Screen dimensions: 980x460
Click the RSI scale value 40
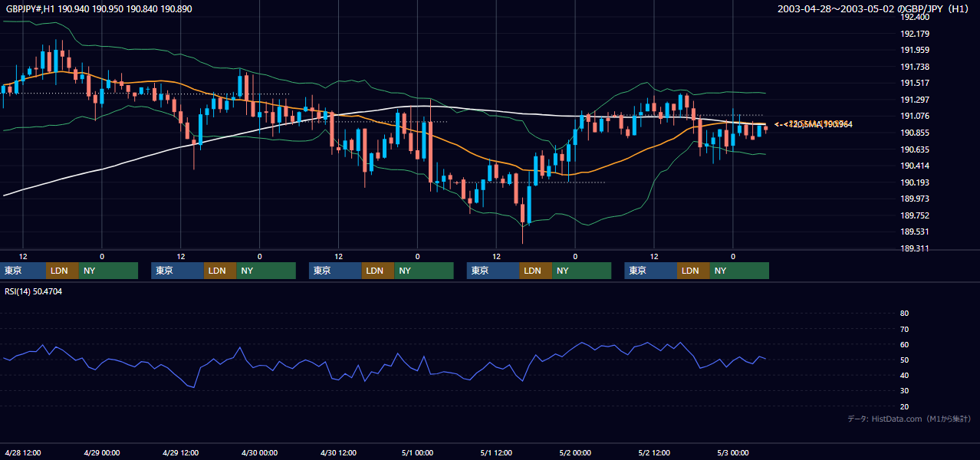pyautogui.click(x=904, y=376)
